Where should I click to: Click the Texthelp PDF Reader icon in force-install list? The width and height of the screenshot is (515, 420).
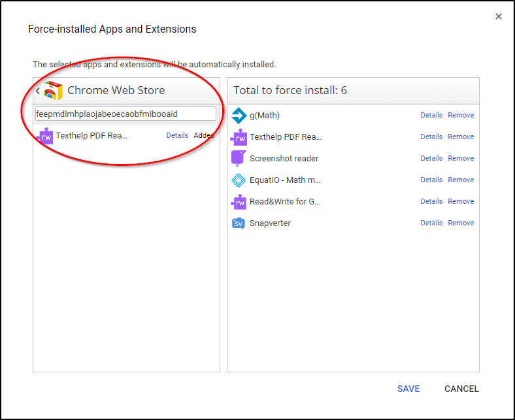[239, 137]
